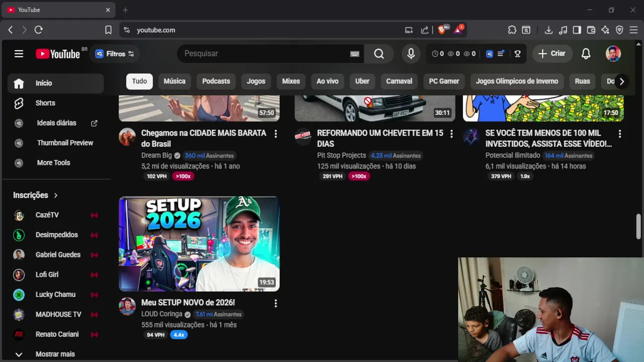Open the Desimpedidos subscription
Image resolution: width=644 pixels, height=362 pixels.
coord(55,235)
